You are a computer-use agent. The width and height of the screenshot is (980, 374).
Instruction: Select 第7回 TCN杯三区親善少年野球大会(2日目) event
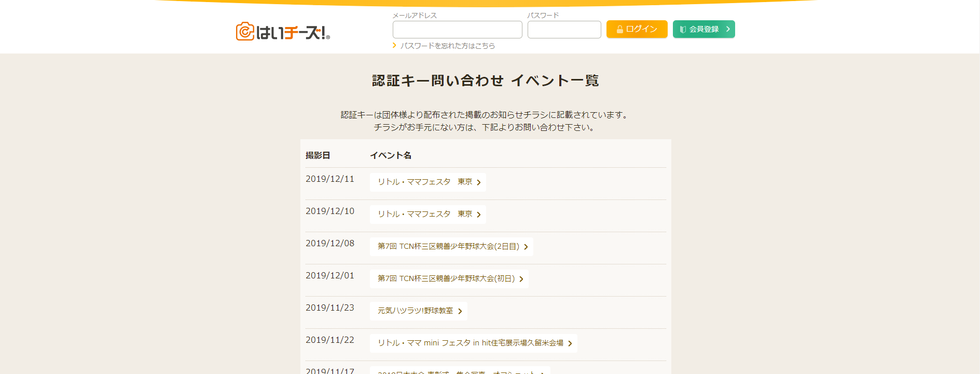[x=448, y=246]
